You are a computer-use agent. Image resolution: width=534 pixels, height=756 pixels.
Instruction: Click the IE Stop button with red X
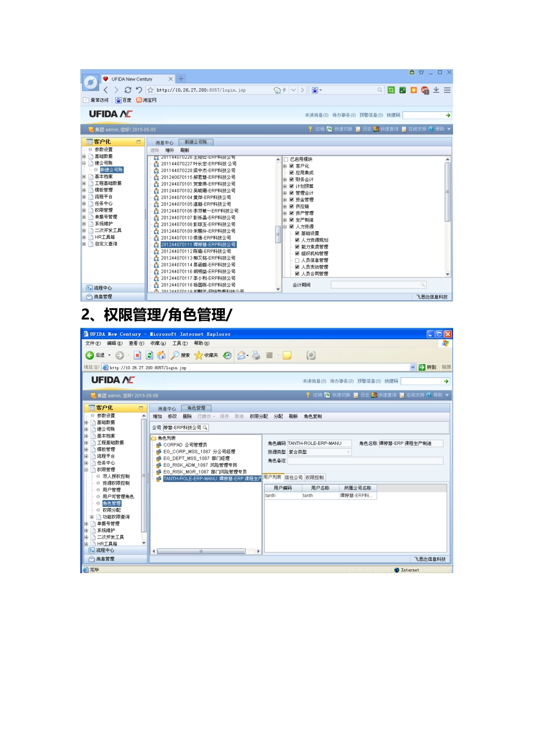(x=137, y=355)
